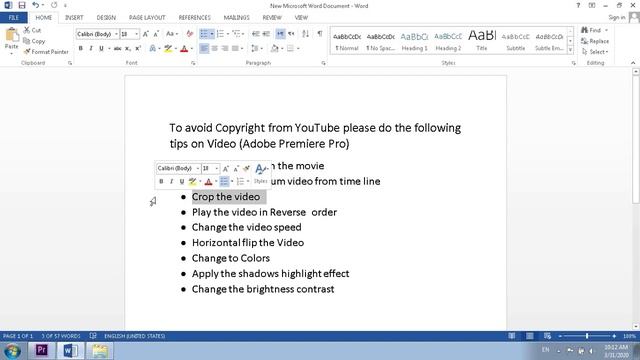Click the Paste button in Clipboard group
Viewport: 640px width, 360px height.
[11, 41]
